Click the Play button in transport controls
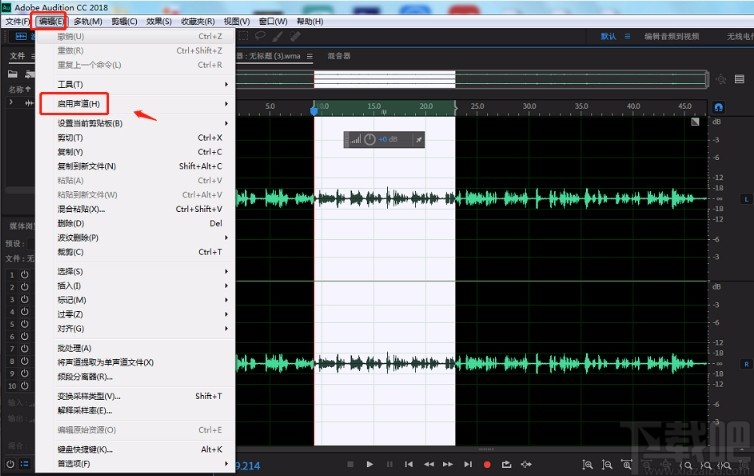 [369, 464]
